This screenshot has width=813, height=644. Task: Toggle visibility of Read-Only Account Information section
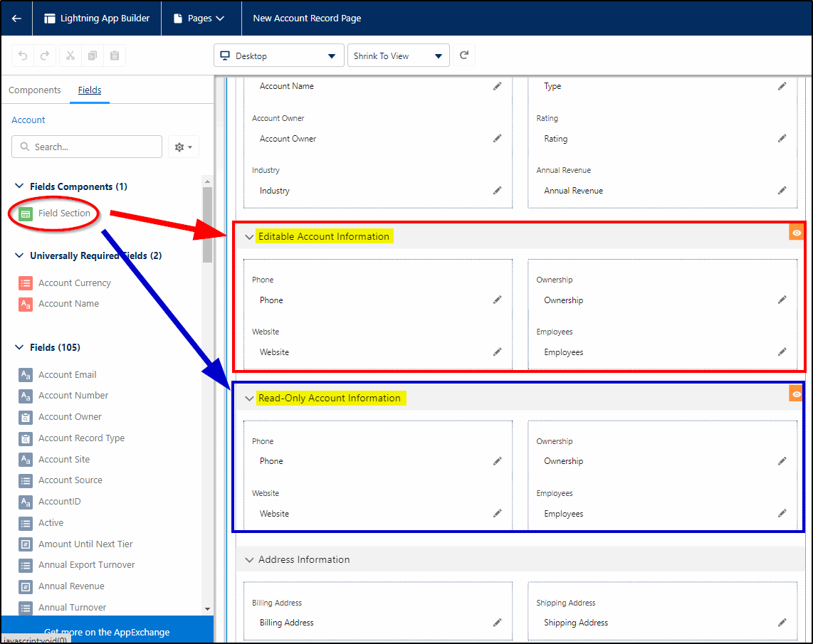pos(796,394)
